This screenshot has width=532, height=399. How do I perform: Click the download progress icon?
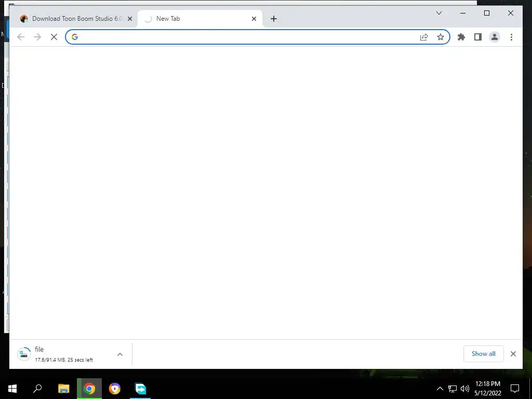[x=24, y=354]
